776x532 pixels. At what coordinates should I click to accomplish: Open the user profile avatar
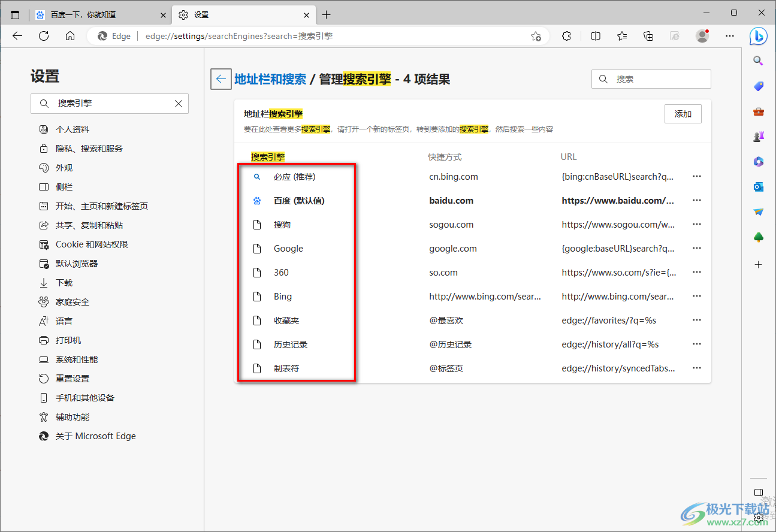click(x=702, y=36)
